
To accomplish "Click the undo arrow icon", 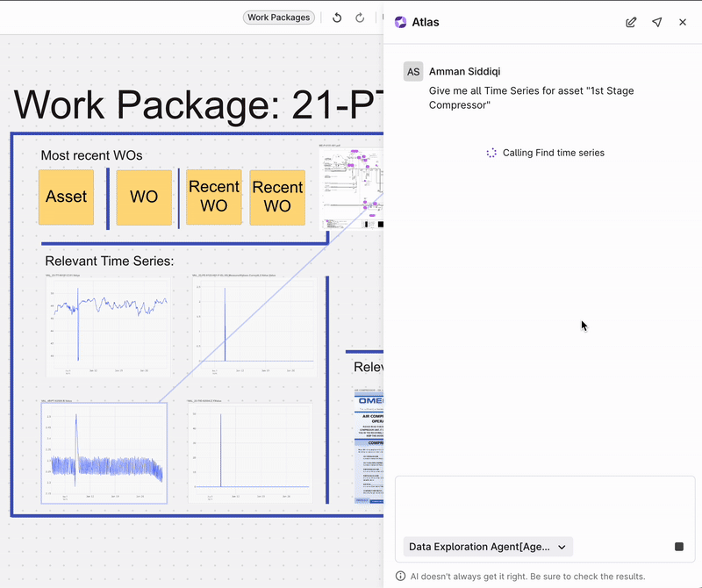I will tap(337, 18).
